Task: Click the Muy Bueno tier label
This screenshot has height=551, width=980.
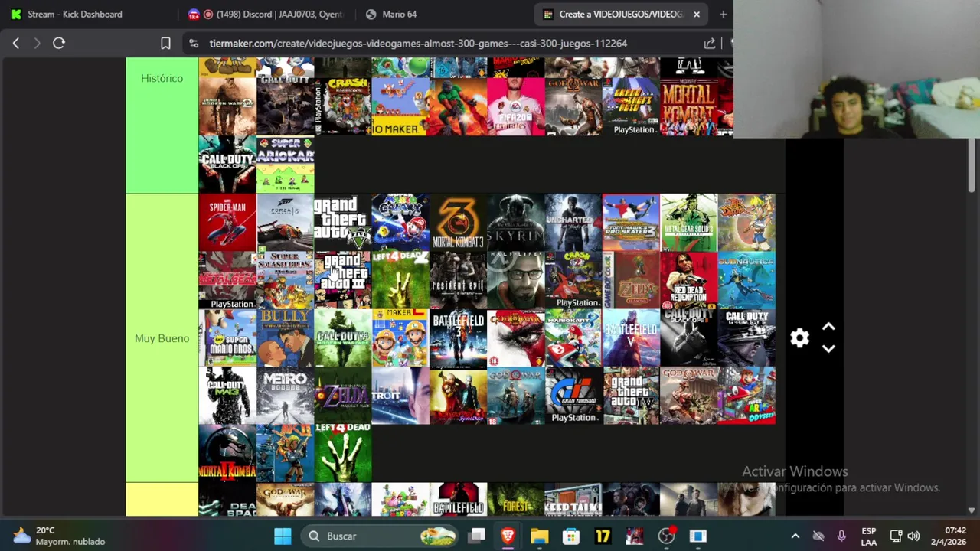Action: pyautogui.click(x=162, y=338)
